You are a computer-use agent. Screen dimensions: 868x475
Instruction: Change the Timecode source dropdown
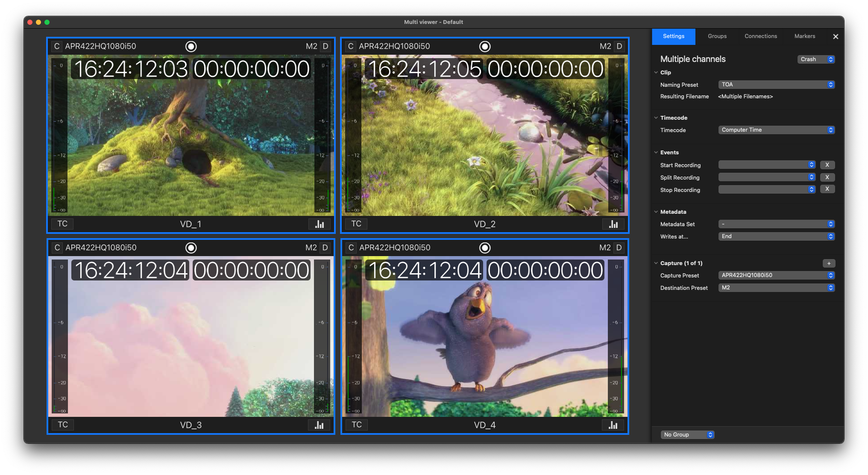[776, 130]
